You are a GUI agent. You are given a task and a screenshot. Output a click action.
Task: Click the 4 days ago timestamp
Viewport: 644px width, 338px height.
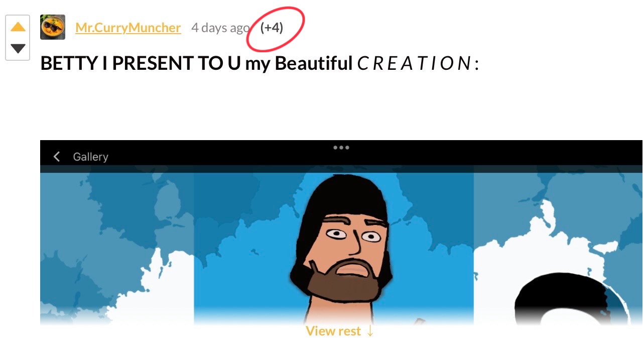point(220,28)
